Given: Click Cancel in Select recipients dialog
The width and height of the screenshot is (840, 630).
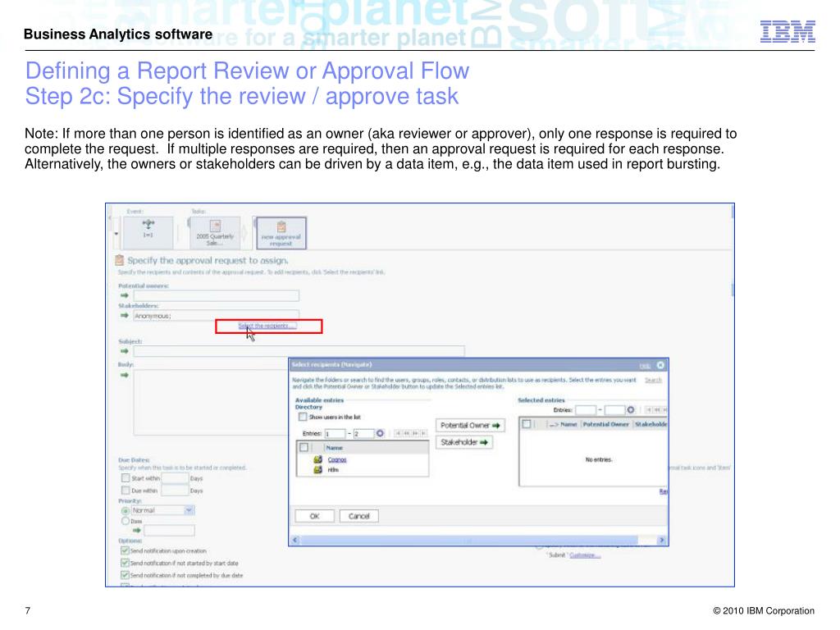Looking at the screenshot, I should (359, 516).
